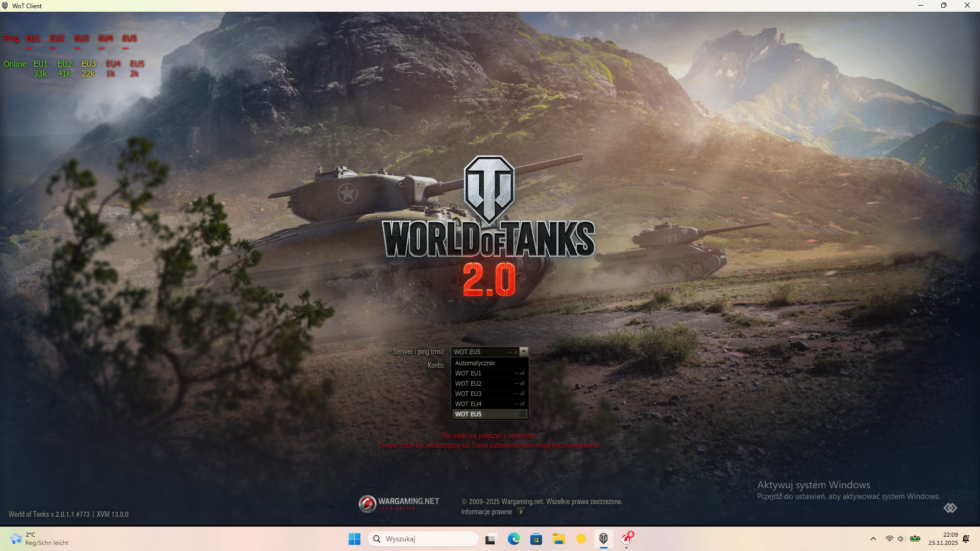This screenshot has height=551, width=980.
Task: Click the diamond icon in bottom-right corner
Action: (950, 508)
